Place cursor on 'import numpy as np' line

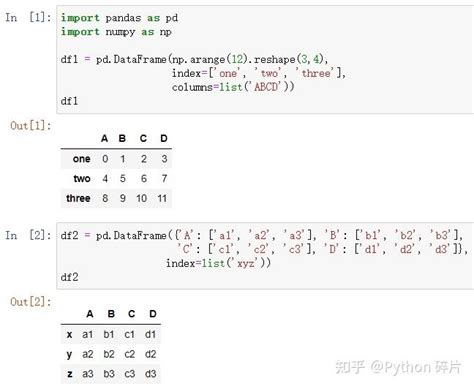[116, 32]
